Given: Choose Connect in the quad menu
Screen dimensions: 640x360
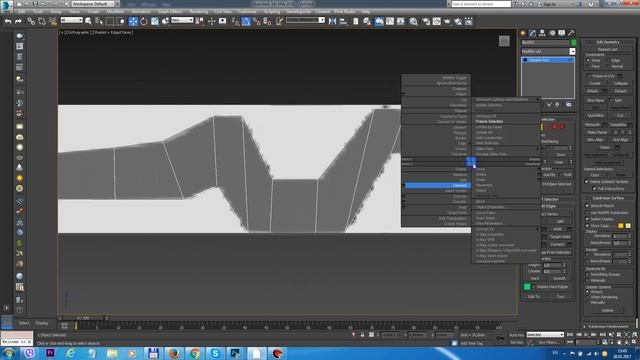Looking at the screenshot, I should point(438,185).
